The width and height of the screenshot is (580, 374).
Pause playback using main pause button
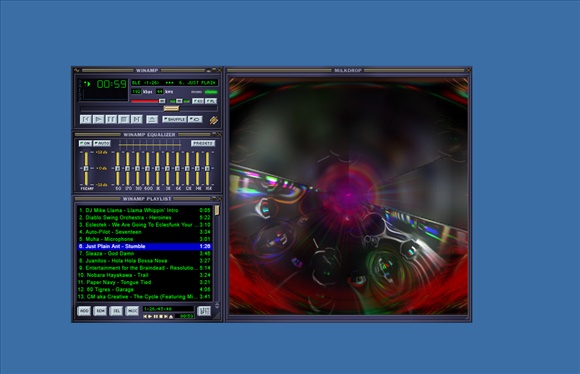pos(111,119)
